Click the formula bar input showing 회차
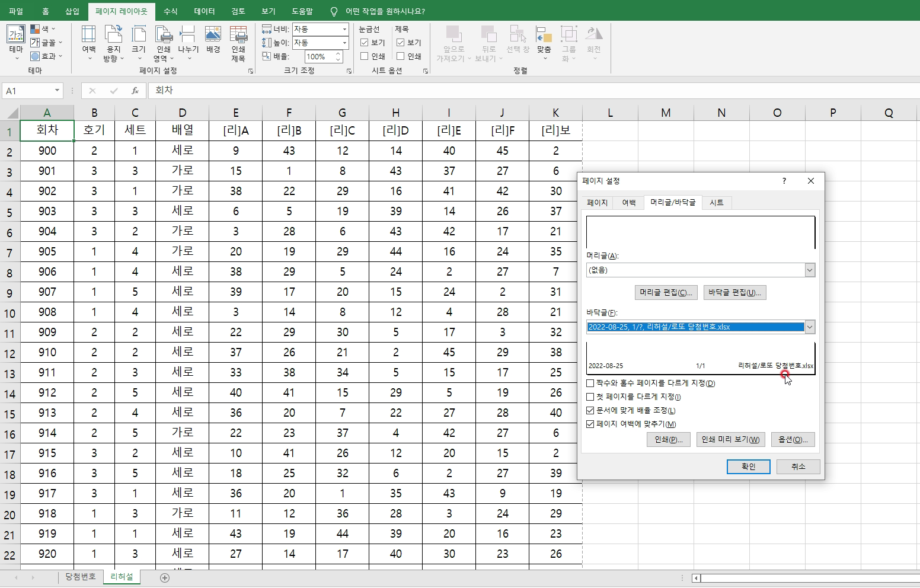This screenshot has height=588, width=920. (x=534, y=91)
